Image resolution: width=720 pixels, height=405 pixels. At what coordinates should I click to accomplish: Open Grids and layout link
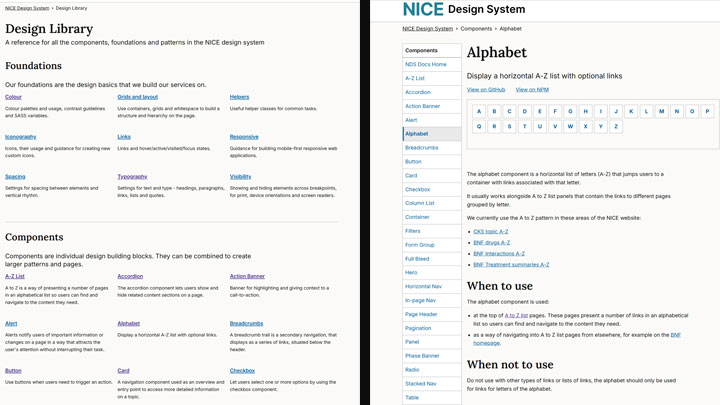click(137, 97)
